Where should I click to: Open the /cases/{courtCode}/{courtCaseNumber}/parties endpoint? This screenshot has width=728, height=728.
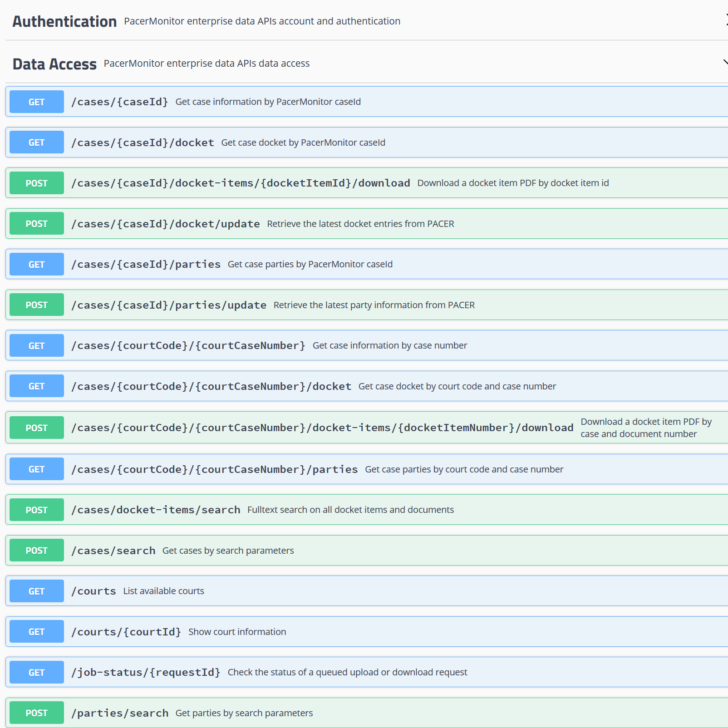pos(367,469)
